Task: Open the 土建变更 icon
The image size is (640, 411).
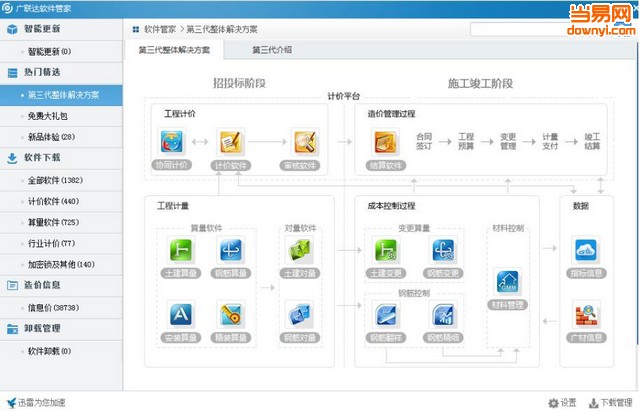Action: pos(386,249)
